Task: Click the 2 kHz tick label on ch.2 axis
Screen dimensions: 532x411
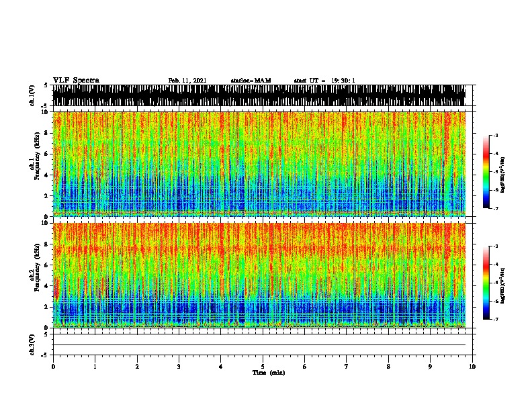Action: (46, 307)
